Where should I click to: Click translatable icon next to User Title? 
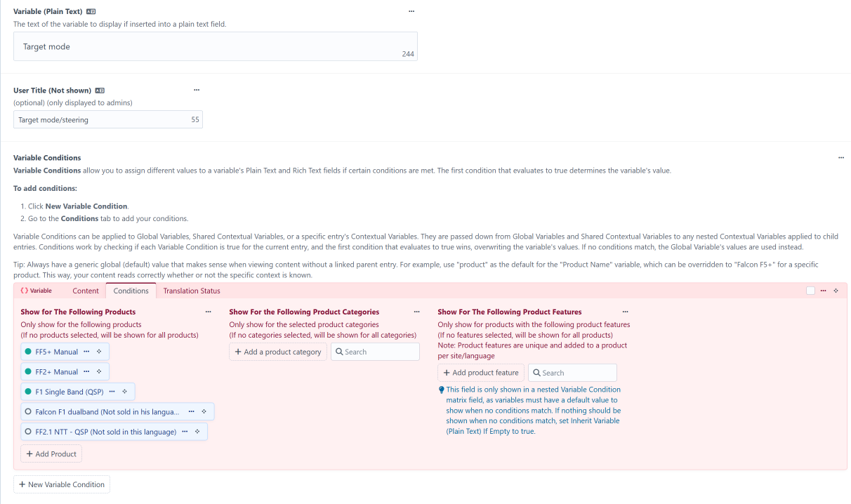pos(100,91)
